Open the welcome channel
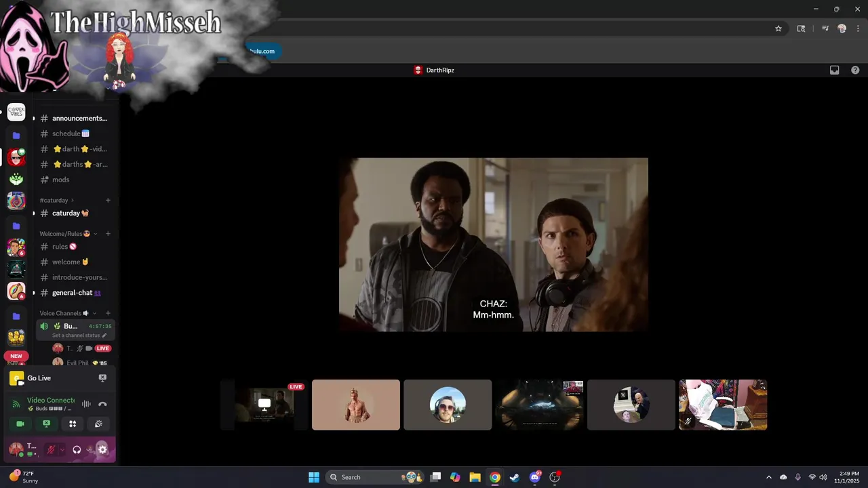 (75, 262)
